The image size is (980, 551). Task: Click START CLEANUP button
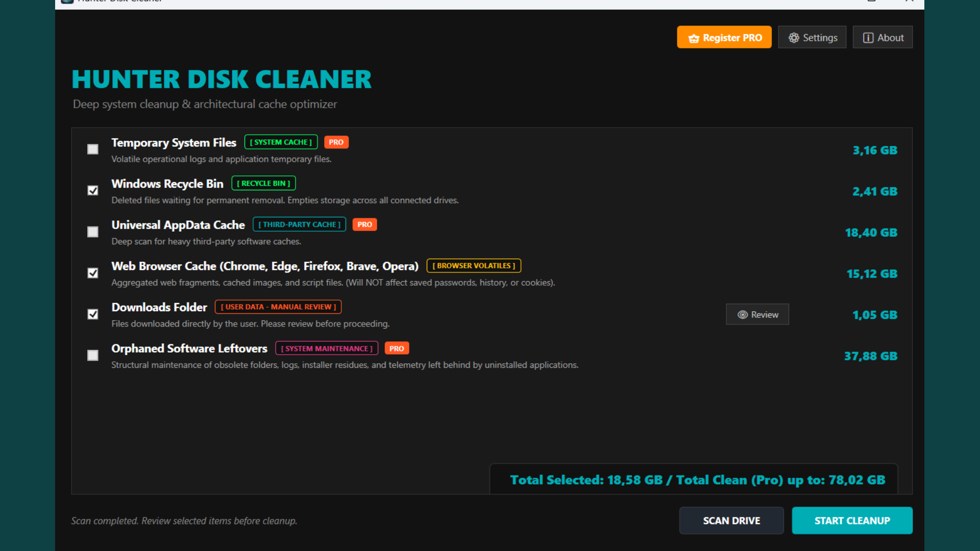tap(852, 520)
